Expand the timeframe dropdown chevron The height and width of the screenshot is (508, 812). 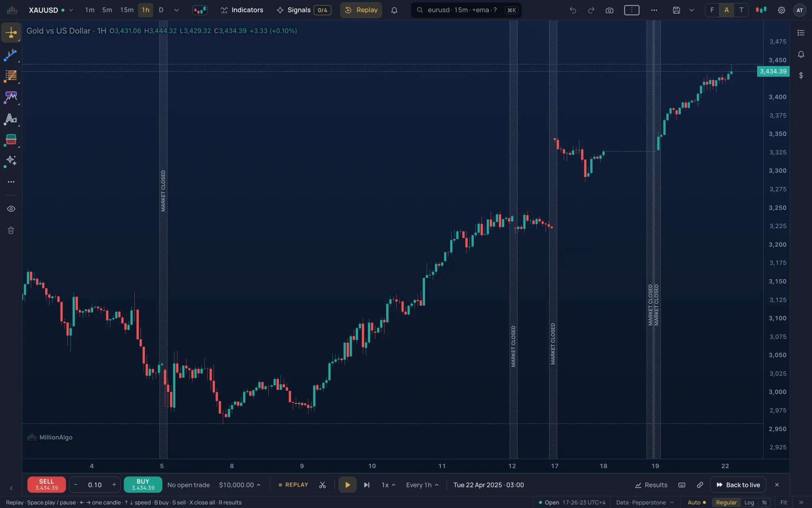(177, 10)
